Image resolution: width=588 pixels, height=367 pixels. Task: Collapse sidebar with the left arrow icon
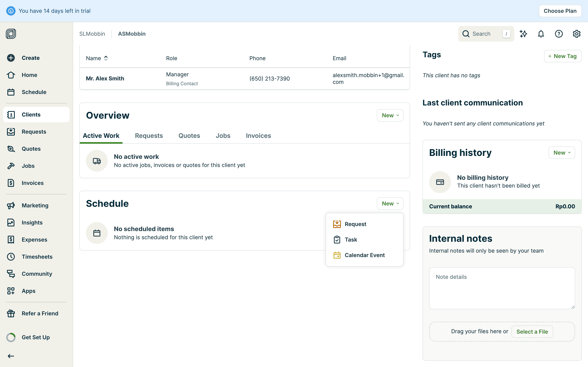(11, 356)
